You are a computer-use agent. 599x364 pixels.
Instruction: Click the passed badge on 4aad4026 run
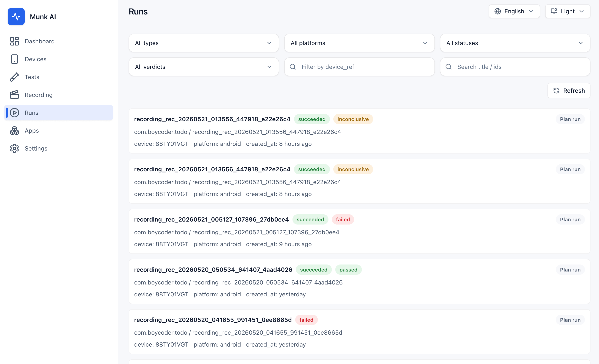(348, 270)
